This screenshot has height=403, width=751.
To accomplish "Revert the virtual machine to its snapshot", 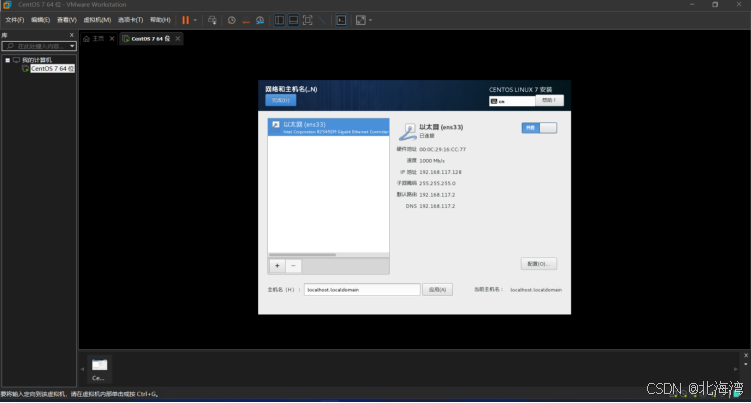I will 246,20.
